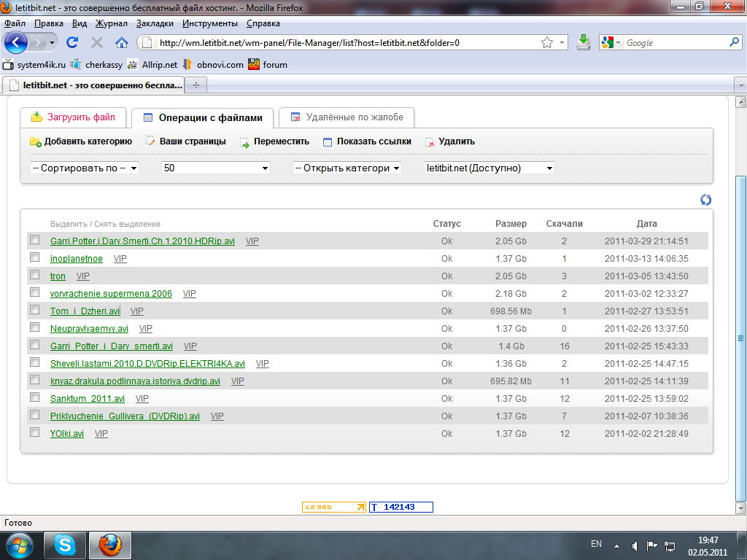The width and height of the screenshot is (747, 560).
Task: Open the Sheveli.lastami.2010.D.DVDRip.ELEKTRI4KA.avi link
Action: 147,364
